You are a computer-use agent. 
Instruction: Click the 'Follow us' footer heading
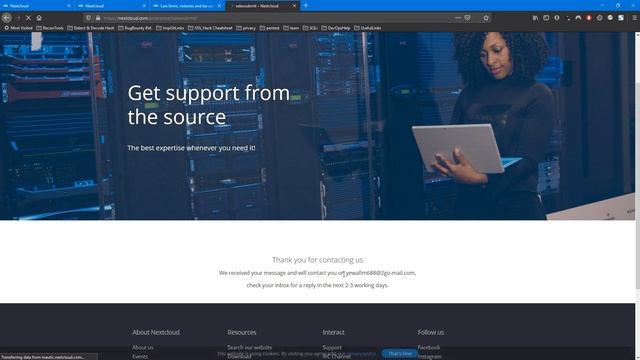coord(431,332)
